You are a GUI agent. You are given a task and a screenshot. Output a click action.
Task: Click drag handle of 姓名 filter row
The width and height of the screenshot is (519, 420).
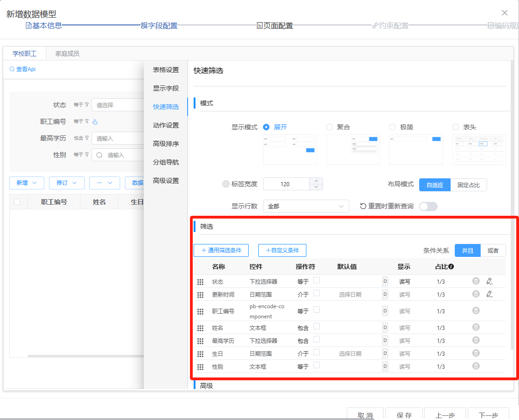point(200,328)
